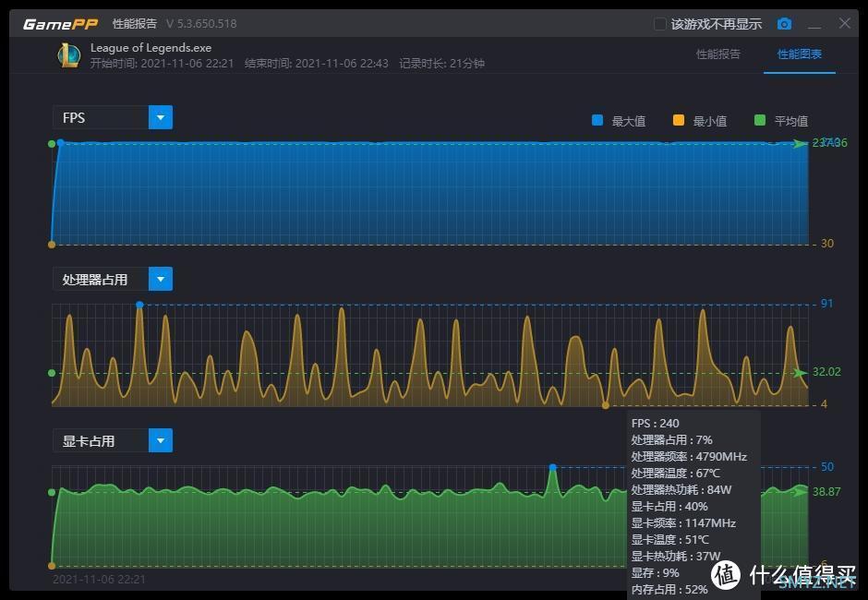Enable the 该游戏不再显示 checkbox
This screenshot has height=600, width=868.
click(659, 24)
